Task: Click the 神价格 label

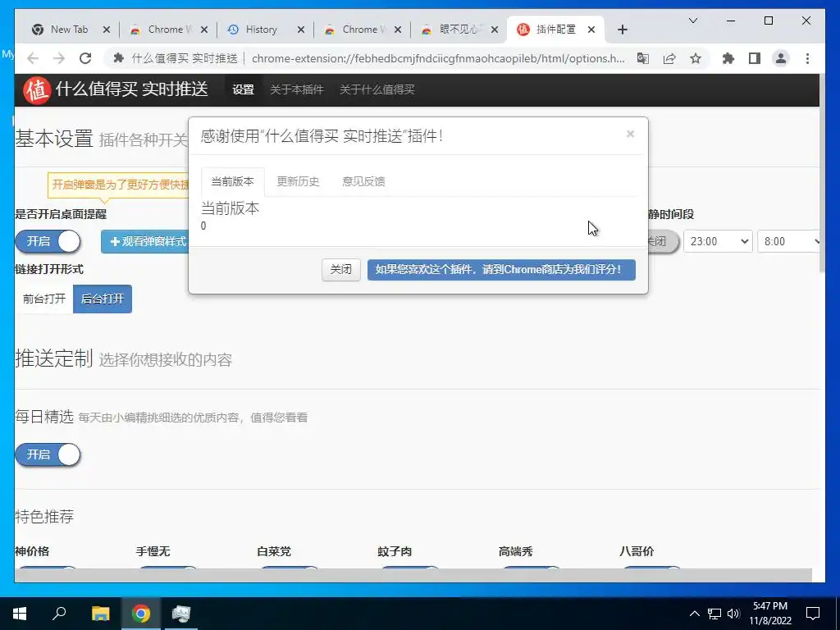Action: (32, 551)
